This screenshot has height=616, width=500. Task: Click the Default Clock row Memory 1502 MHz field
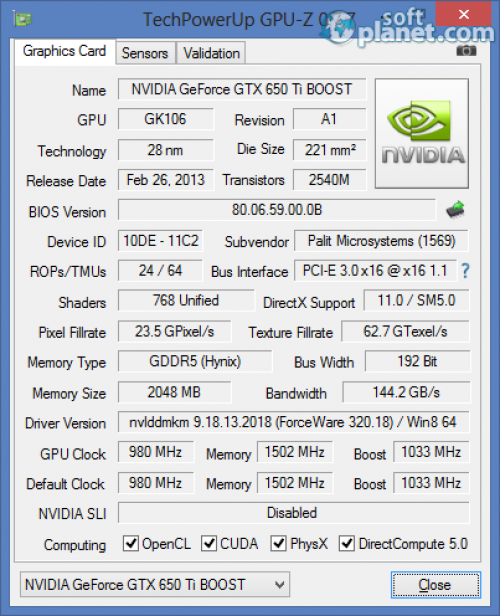[x=295, y=483]
